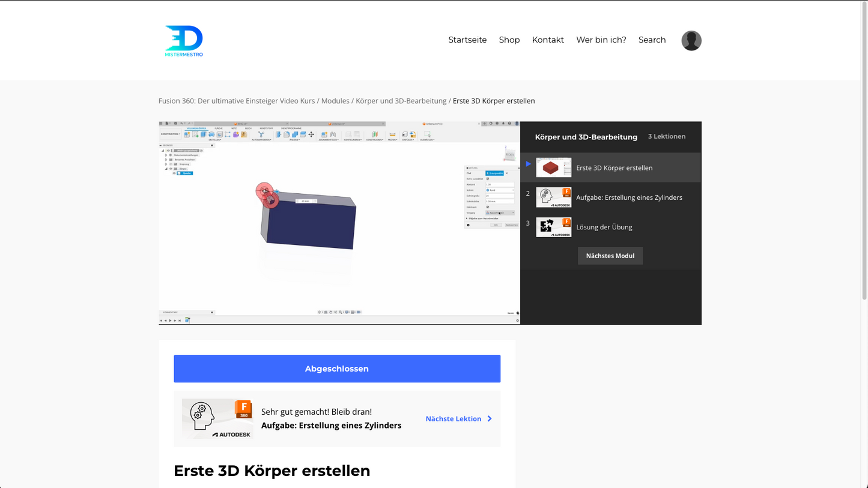The width and height of the screenshot is (868, 488).
Task: Click the Modules breadcrumb
Action: tap(335, 101)
